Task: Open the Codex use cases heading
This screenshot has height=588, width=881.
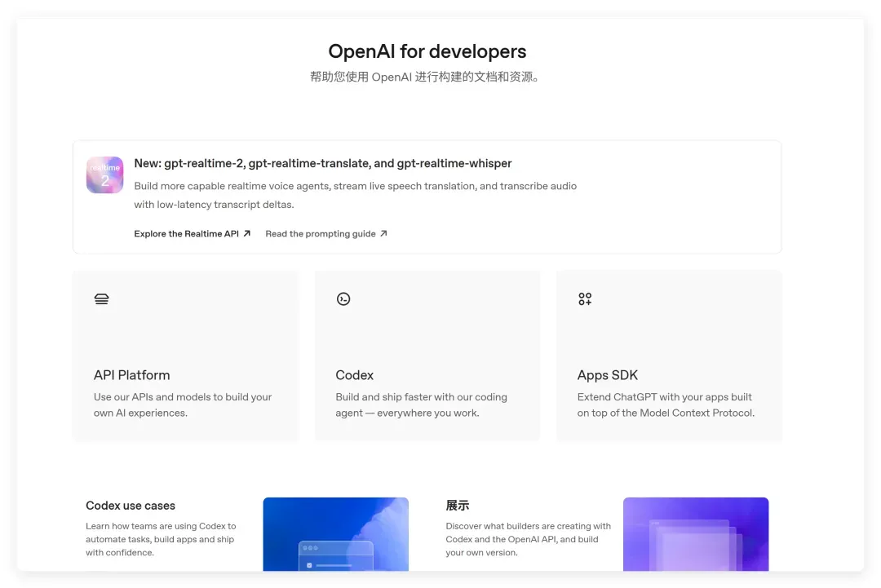Action: tap(131, 506)
